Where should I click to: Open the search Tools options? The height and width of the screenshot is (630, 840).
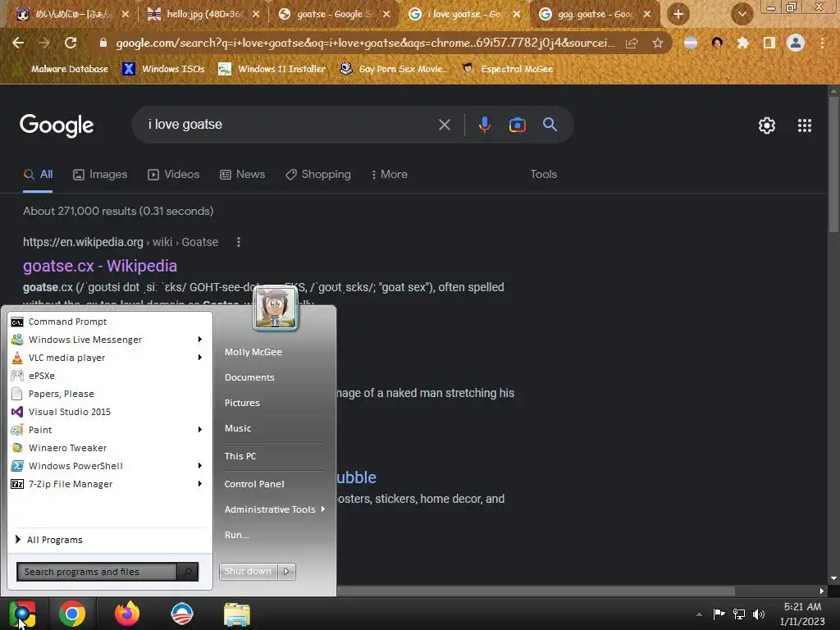(x=543, y=174)
